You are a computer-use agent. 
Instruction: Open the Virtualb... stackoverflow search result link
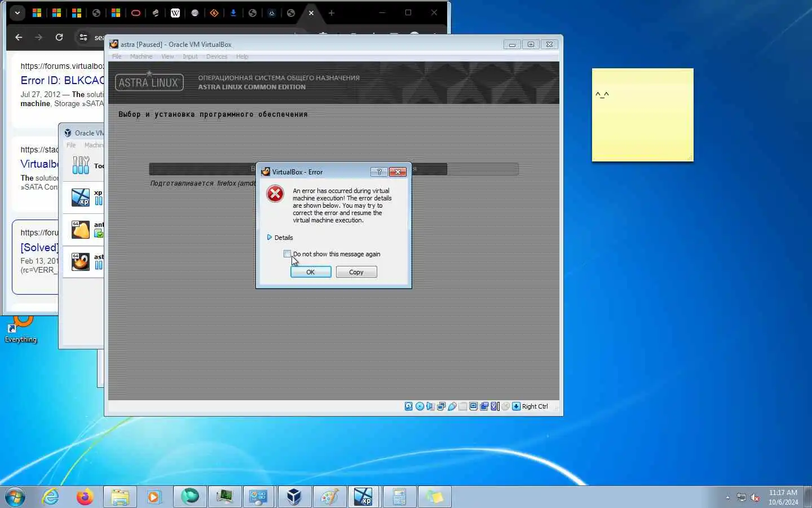coord(39,164)
